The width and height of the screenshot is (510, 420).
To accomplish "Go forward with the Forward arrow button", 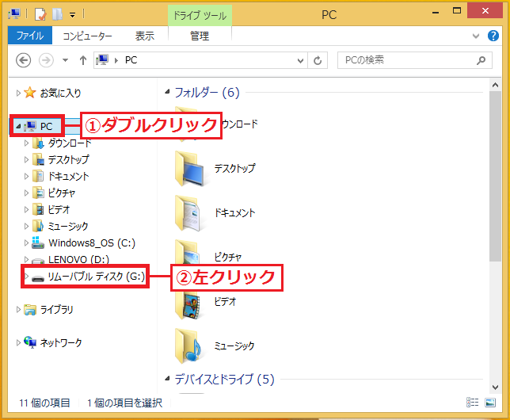I will [x=46, y=60].
